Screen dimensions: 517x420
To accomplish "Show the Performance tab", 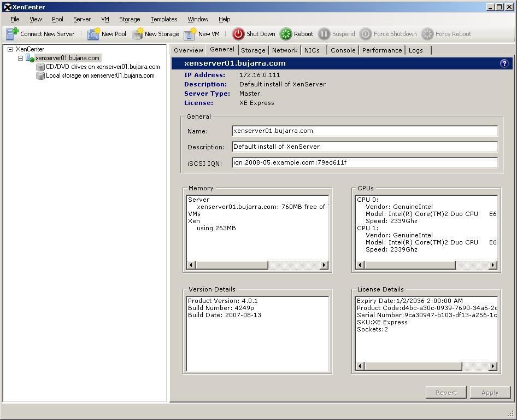I will [382, 50].
